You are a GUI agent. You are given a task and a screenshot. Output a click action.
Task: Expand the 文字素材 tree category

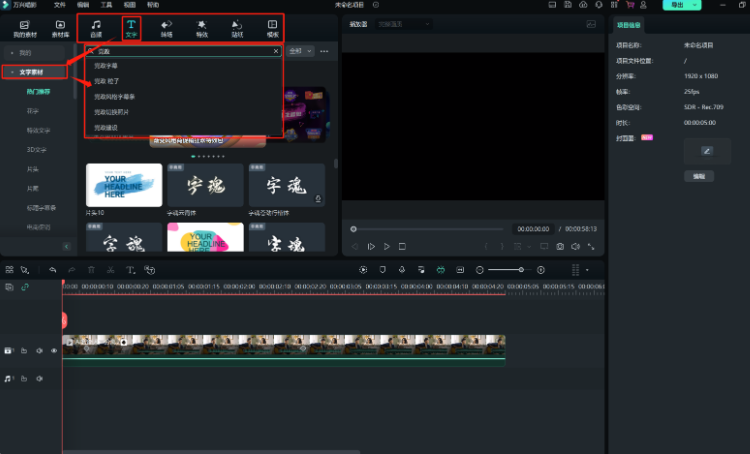coord(10,72)
